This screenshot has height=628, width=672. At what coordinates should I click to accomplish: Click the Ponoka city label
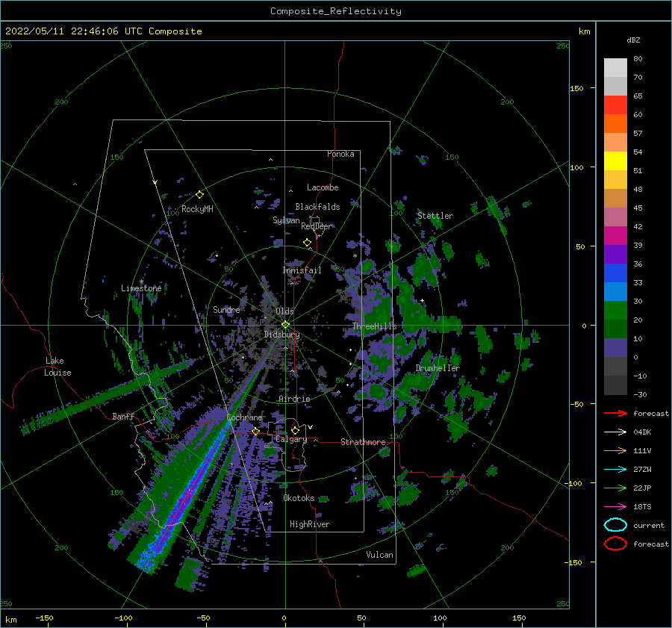340,154
